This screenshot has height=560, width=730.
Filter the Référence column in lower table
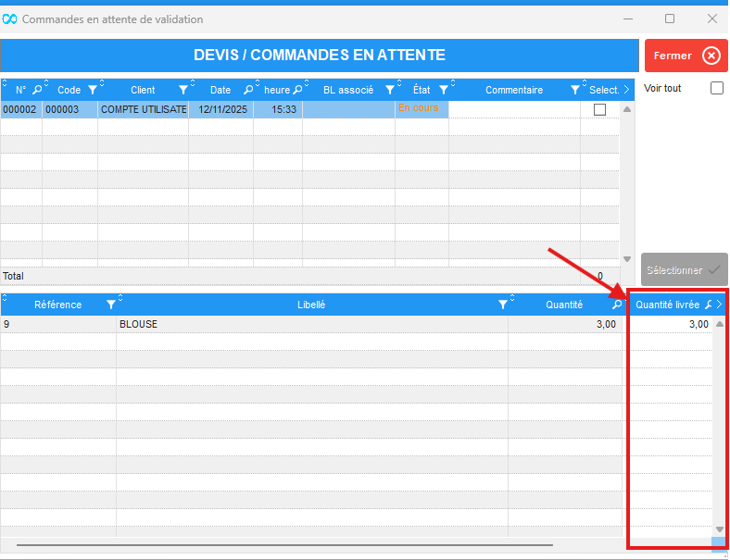[111, 305]
